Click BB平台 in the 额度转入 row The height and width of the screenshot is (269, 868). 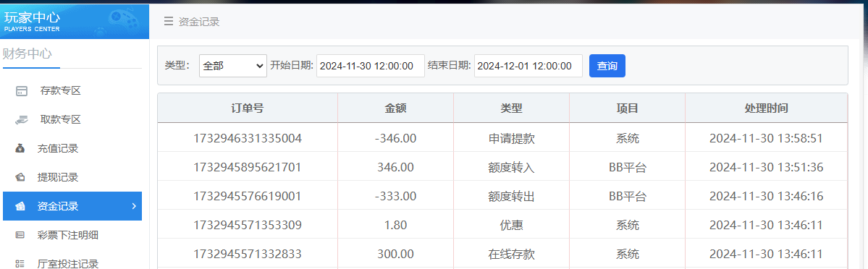(627, 167)
